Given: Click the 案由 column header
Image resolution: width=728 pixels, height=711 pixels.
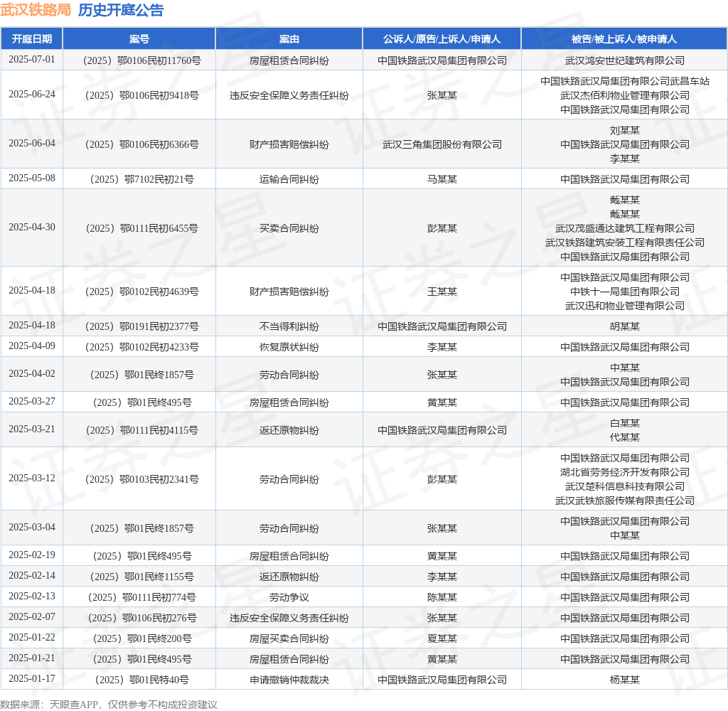Looking at the screenshot, I should tap(289, 39).
